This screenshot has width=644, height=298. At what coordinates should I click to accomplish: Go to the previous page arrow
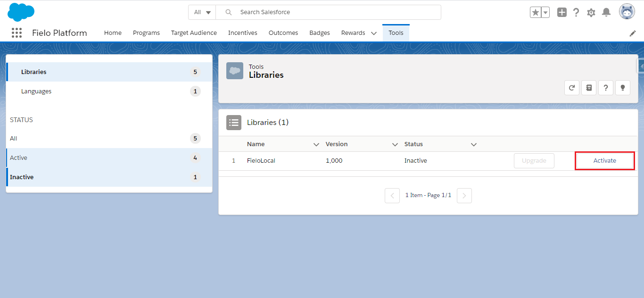click(392, 195)
